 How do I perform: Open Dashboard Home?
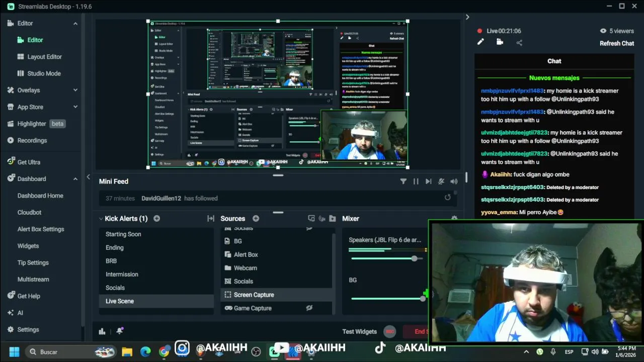point(41,196)
